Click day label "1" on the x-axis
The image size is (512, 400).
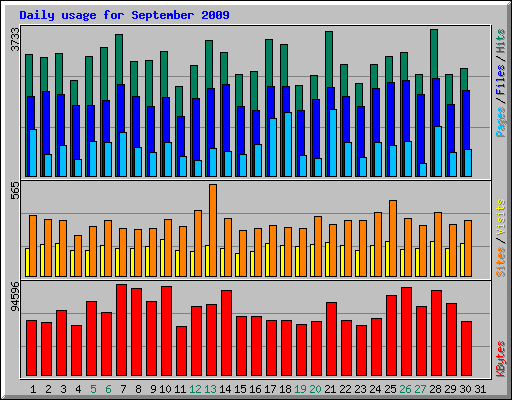(x=33, y=389)
